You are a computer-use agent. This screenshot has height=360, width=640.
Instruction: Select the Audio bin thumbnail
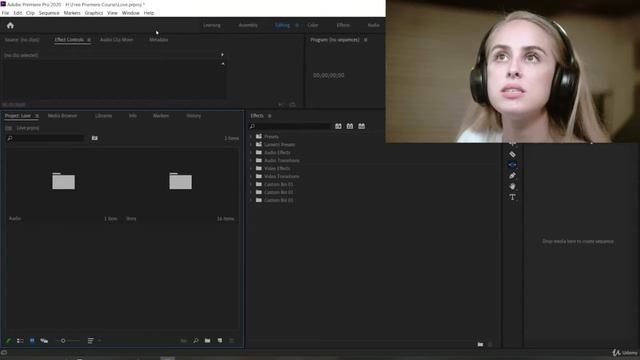[63, 181]
